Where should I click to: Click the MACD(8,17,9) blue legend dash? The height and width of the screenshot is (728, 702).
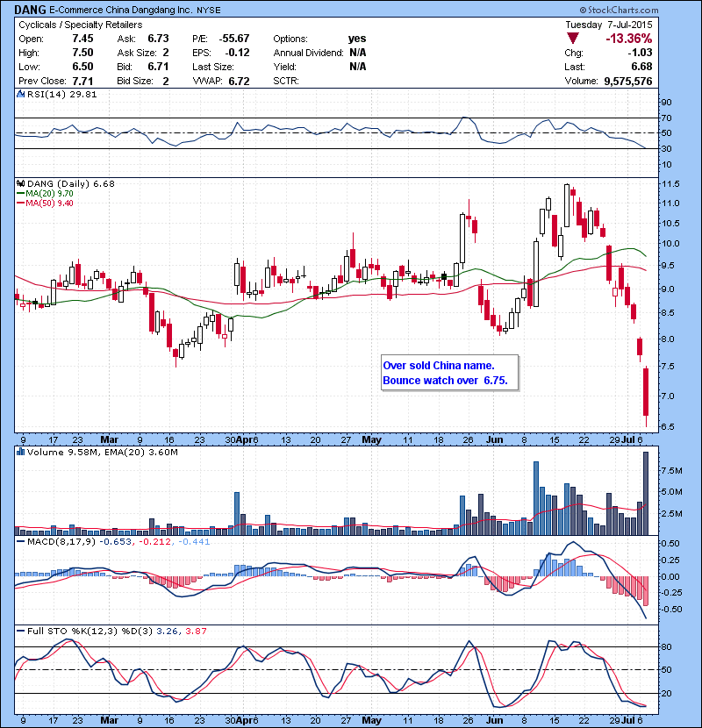(20, 542)
